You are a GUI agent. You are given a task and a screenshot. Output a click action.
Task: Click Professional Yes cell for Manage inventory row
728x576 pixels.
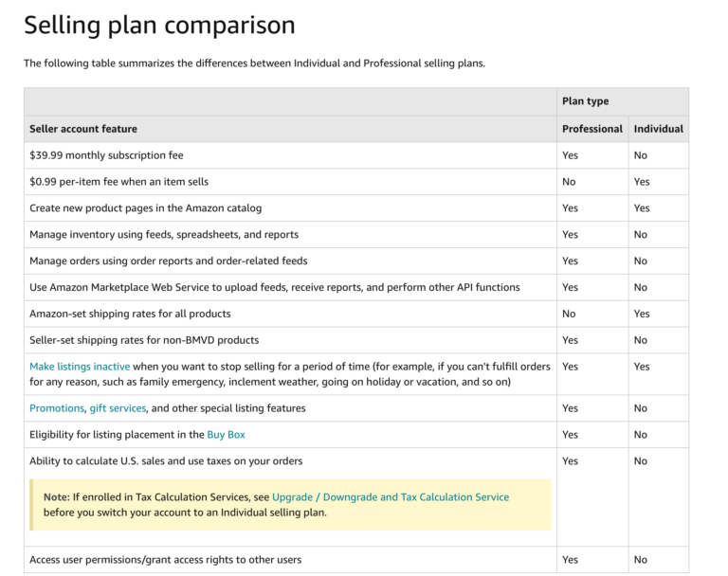tap(570, 235)
